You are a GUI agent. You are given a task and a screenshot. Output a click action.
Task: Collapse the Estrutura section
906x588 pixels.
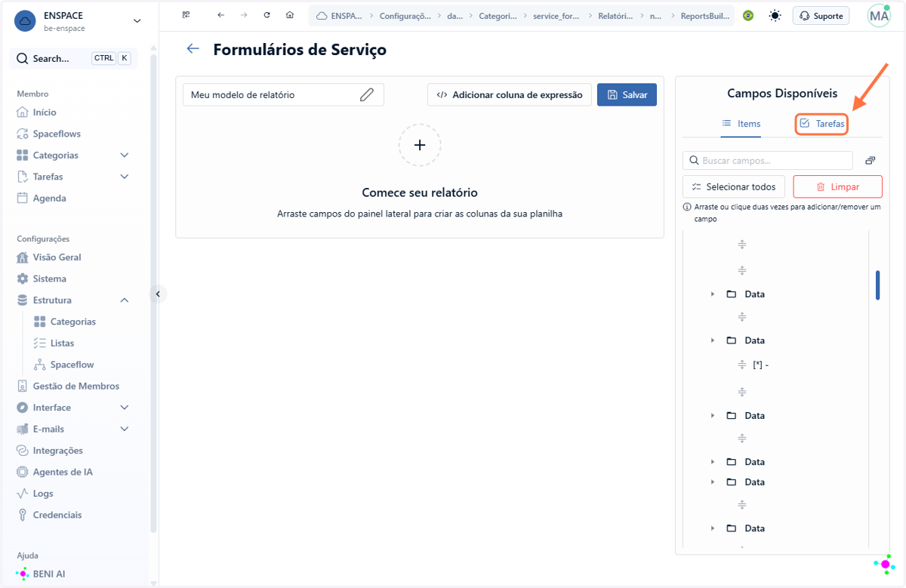[x=125, y=300]
